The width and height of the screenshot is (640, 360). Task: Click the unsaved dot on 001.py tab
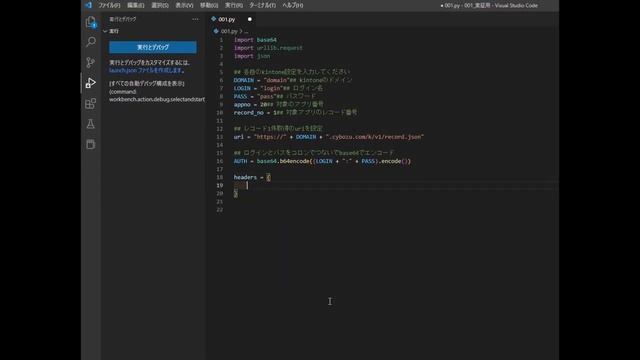tap(249, 19)
